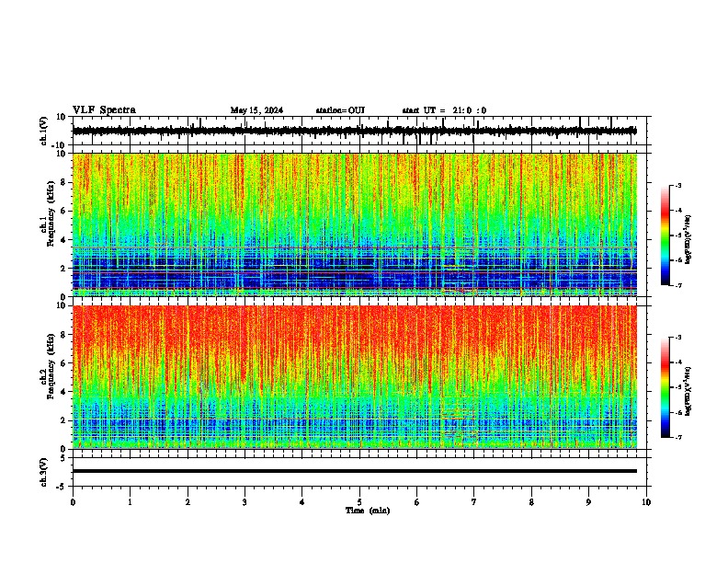Click the time axis tick label "5"

click(x=359, y=502)
